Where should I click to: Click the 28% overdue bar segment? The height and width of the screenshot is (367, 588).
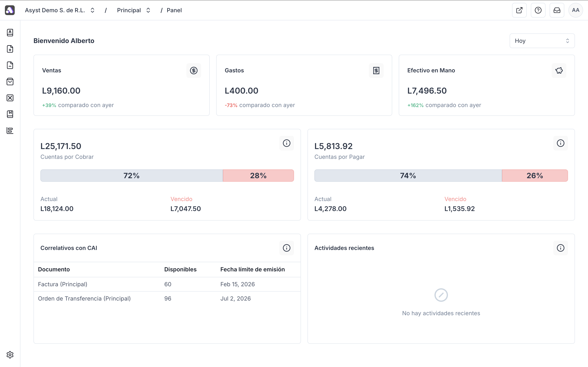tap(258, 176)
